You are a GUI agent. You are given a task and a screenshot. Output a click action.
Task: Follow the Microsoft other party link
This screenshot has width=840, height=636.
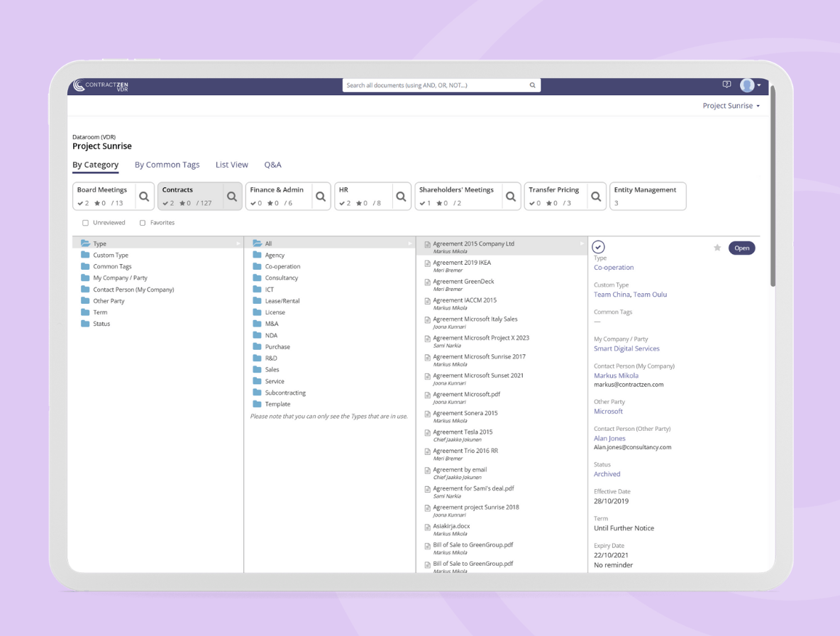[608, 411]
